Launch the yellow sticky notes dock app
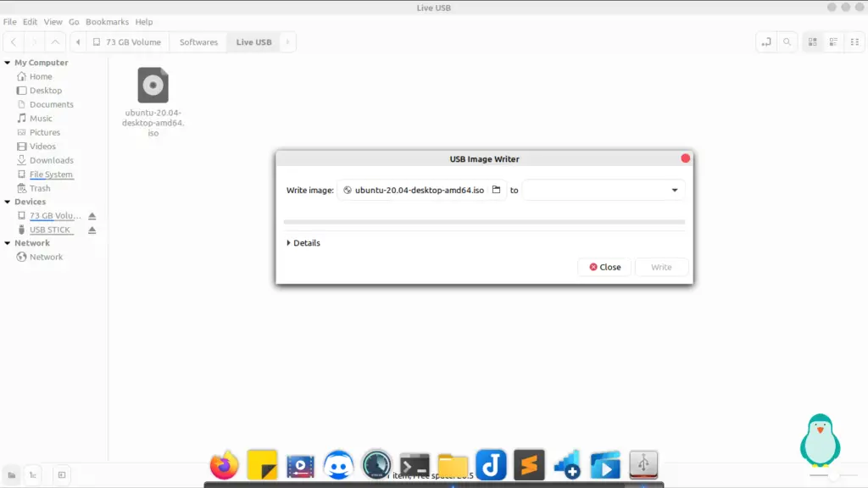Image resolution: width=868 pixels, height=488 pixels. [262, 465]
